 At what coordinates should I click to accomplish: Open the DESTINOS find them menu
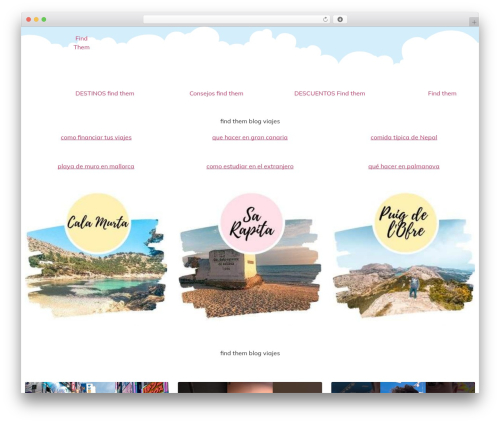tap(105, 94)
